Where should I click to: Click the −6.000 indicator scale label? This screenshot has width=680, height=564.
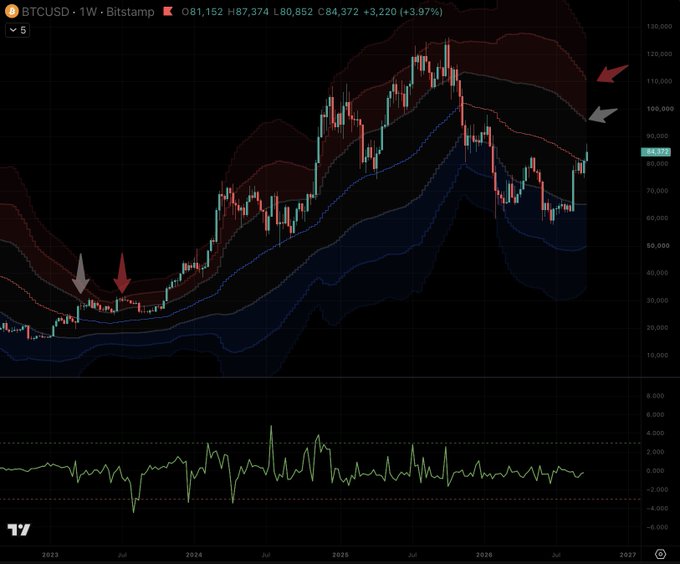657,527
